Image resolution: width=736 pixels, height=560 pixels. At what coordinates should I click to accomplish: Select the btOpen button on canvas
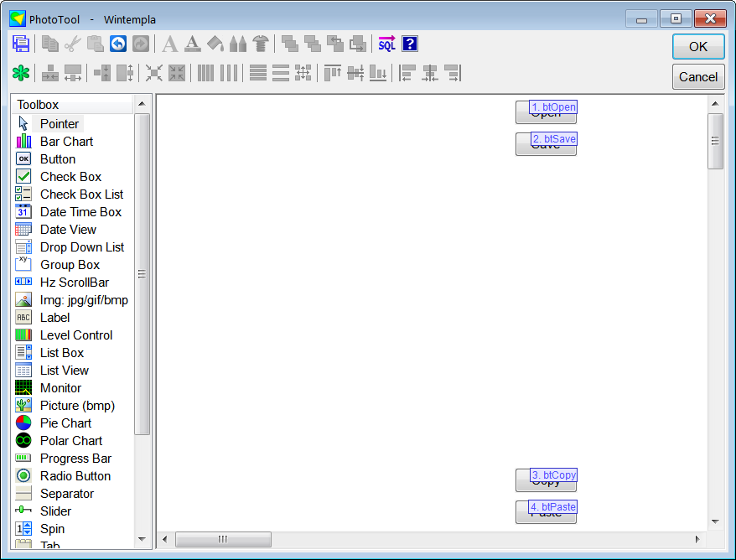click(x=546, y=112)
